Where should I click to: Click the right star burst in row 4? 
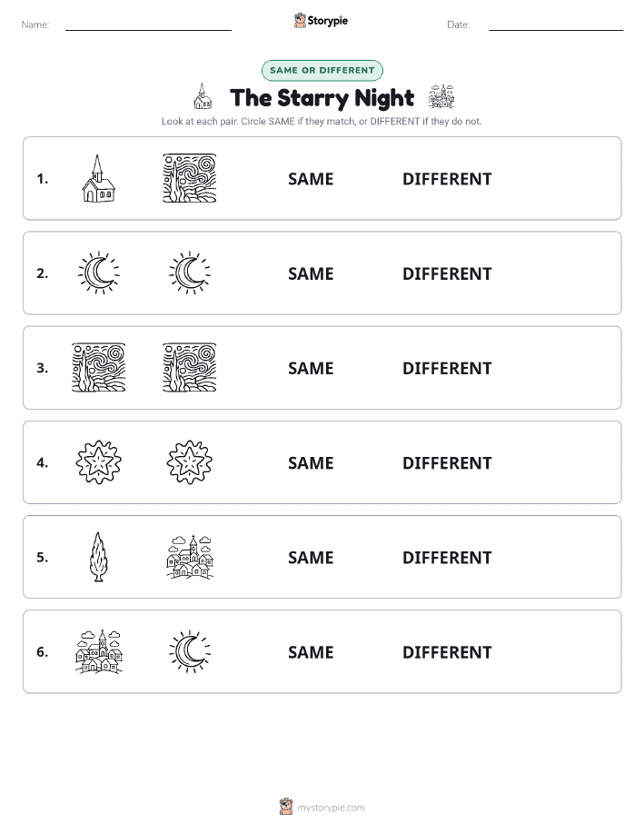click(189, 462)
